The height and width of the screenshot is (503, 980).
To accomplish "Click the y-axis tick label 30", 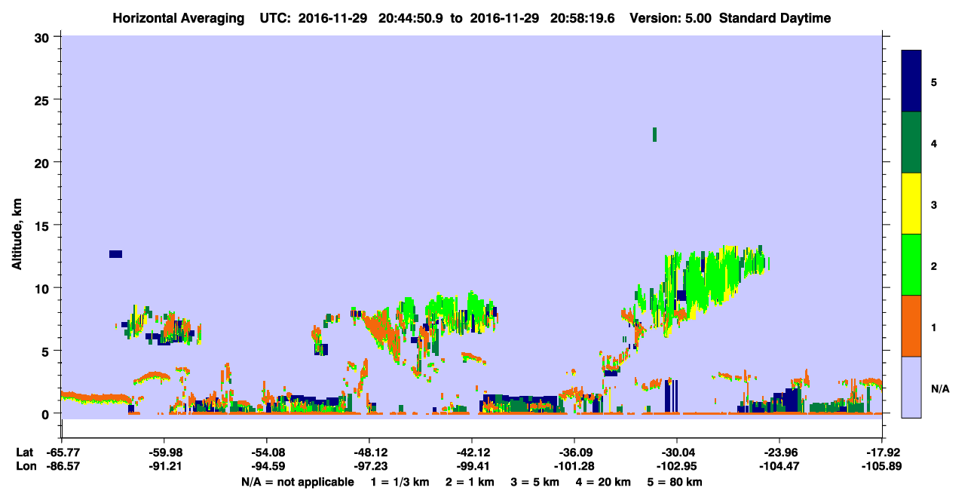I will [43, 37].
